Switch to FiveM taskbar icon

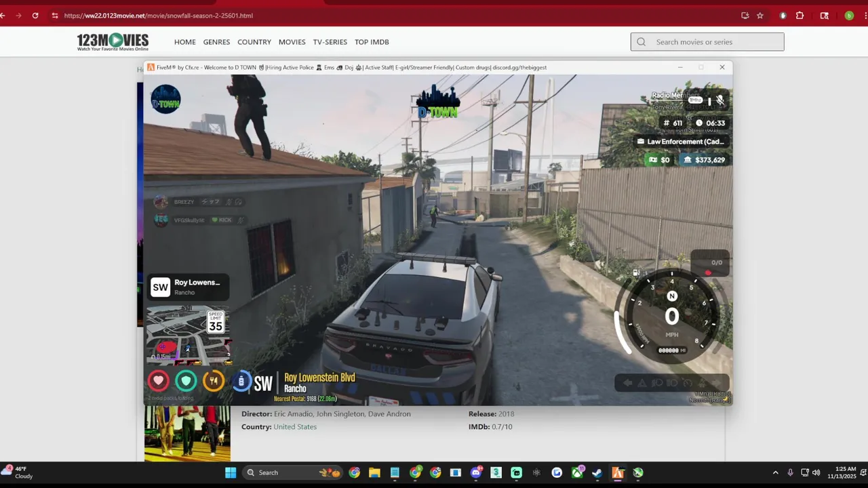click(618, 472)
